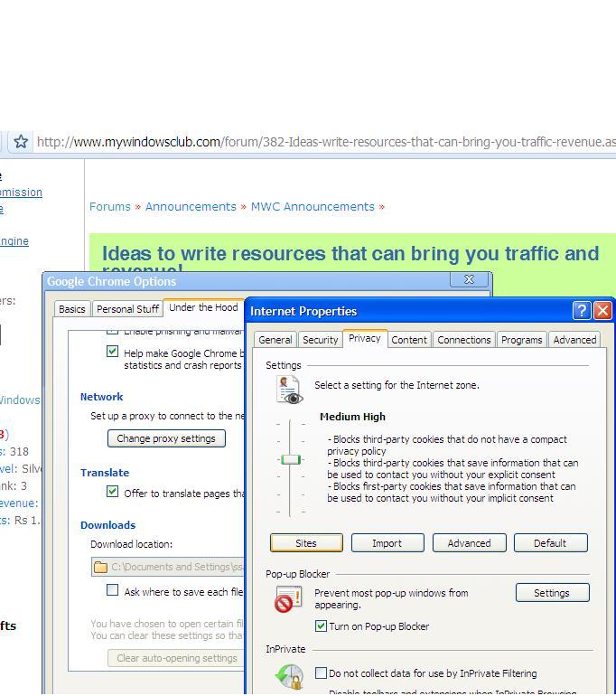Open the Programs tab

click(521, 340)
